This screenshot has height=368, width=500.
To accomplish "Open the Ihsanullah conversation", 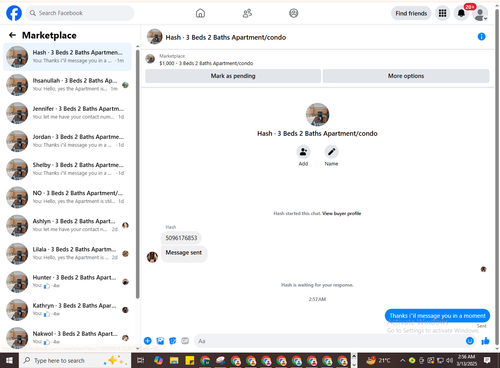I will pyautogui.click(x=67, y=85).
